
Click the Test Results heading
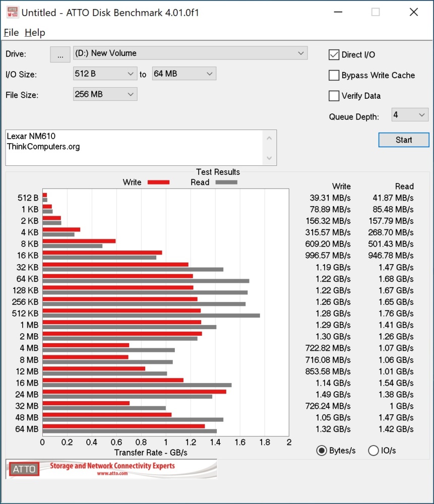coord(218,172)
